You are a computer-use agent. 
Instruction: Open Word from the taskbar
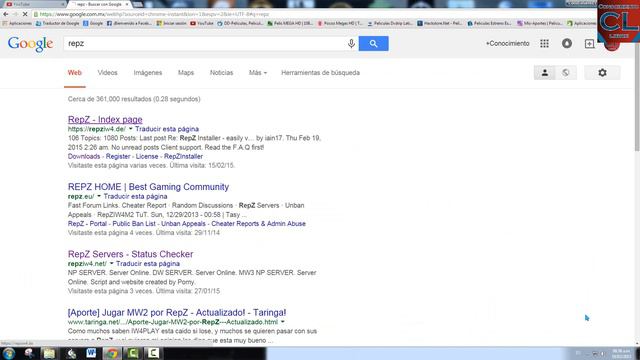[x=91, y=353]
